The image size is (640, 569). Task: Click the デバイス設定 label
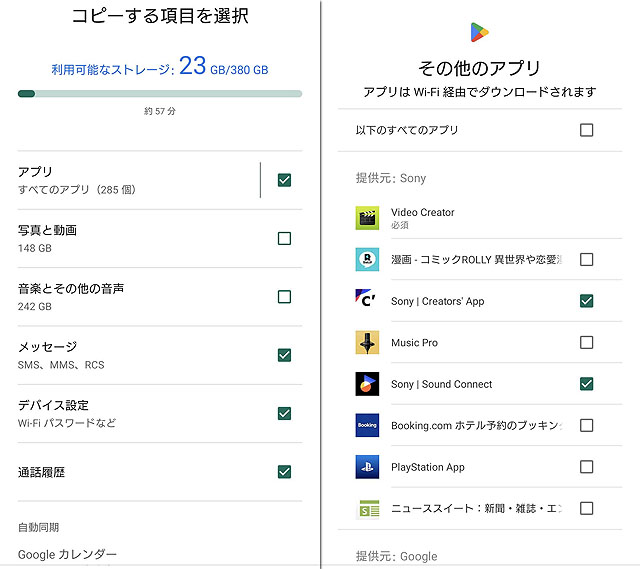point(53,405)
